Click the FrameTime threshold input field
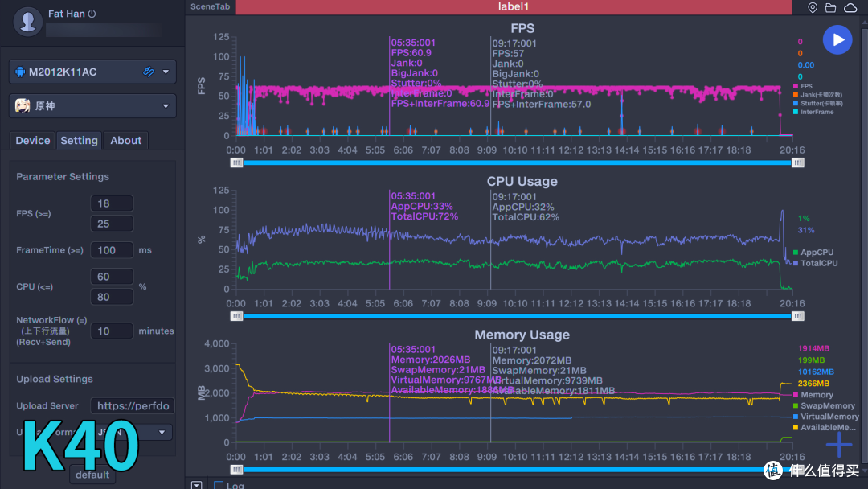The width and height of the screenshot is (868, 489). (112, 250)
